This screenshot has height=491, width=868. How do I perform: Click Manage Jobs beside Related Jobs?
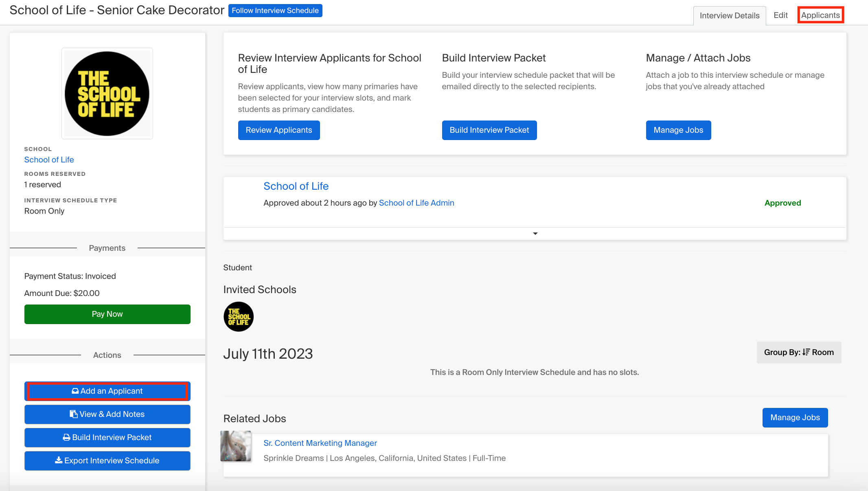[795, 417]
